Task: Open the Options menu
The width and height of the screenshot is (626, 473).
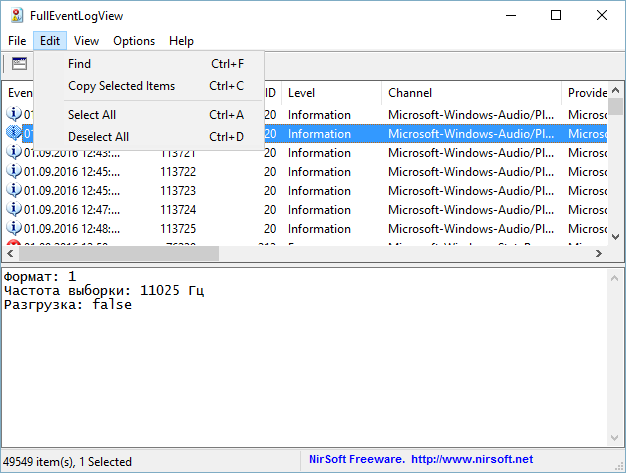Action: point(134,41)
